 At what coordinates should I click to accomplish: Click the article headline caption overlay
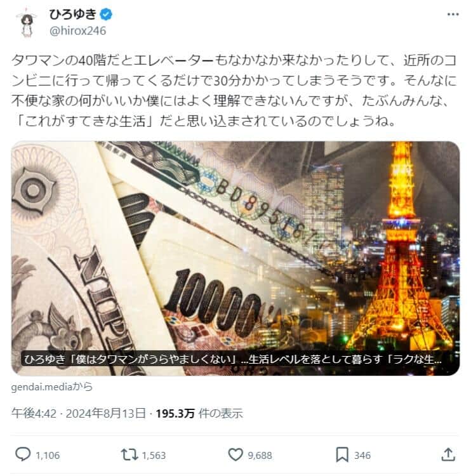point(232,359)
